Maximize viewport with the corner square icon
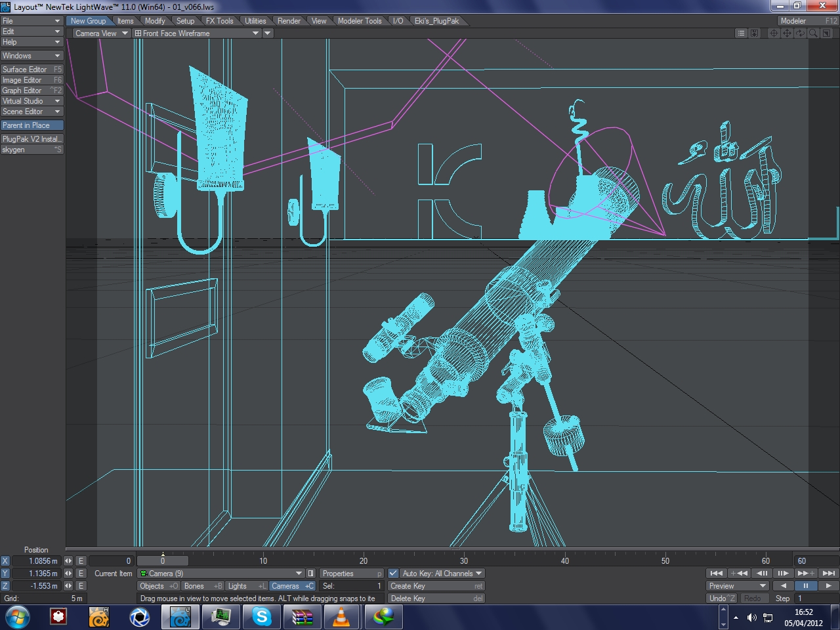Image resolution: width=840 pixels, height=630 pixels. [x=826, y=33]
